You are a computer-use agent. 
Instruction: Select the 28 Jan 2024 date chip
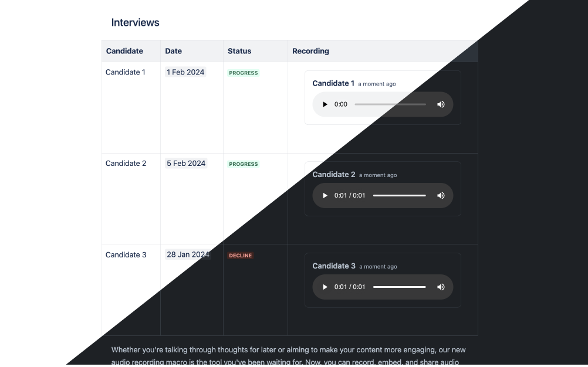[188, 254]
